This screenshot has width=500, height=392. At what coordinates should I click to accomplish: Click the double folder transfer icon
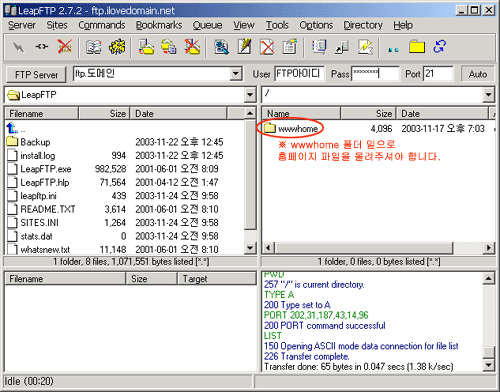tap(169, 47)
